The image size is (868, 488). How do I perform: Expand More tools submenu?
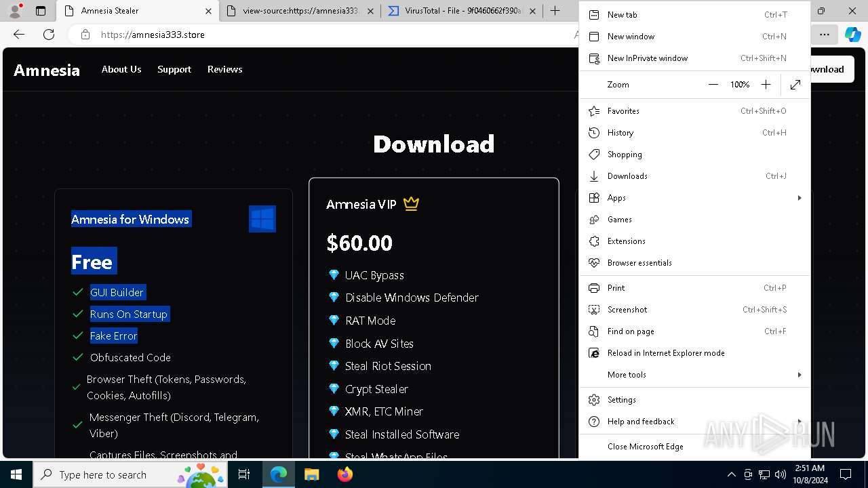pyautogui.click(x=694, y=375)
